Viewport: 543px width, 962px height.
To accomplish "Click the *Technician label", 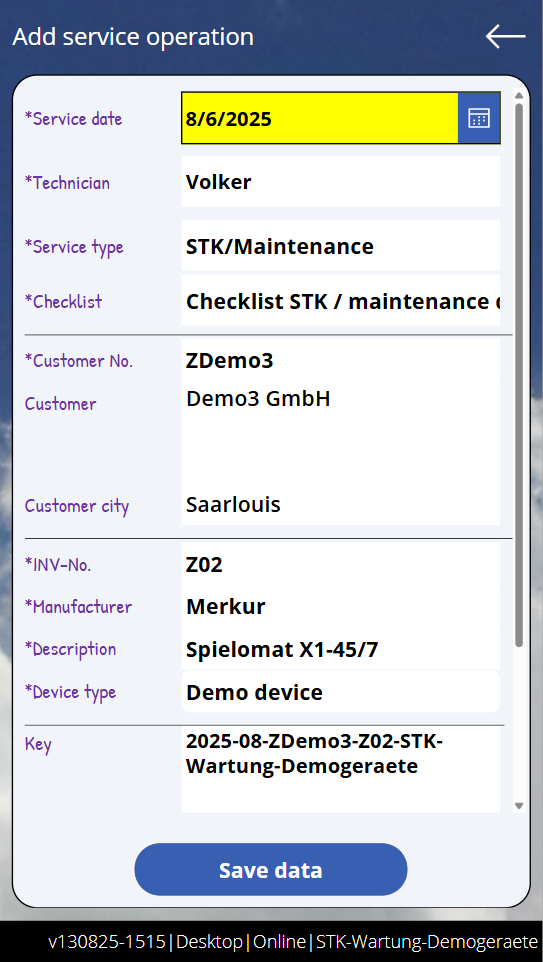I will [67, 182].
